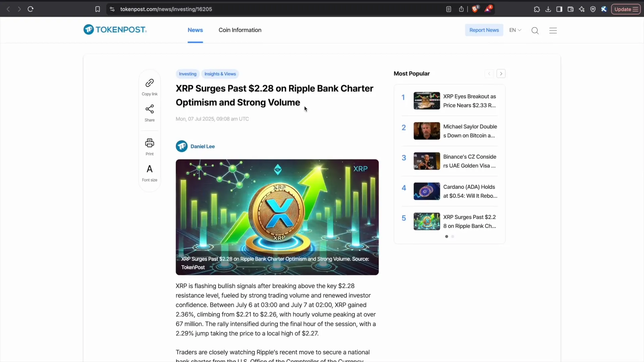Open the EN language dropdown
Viewport: 644px width, 362px height.
pyautogui.click(x=515, y=30)
